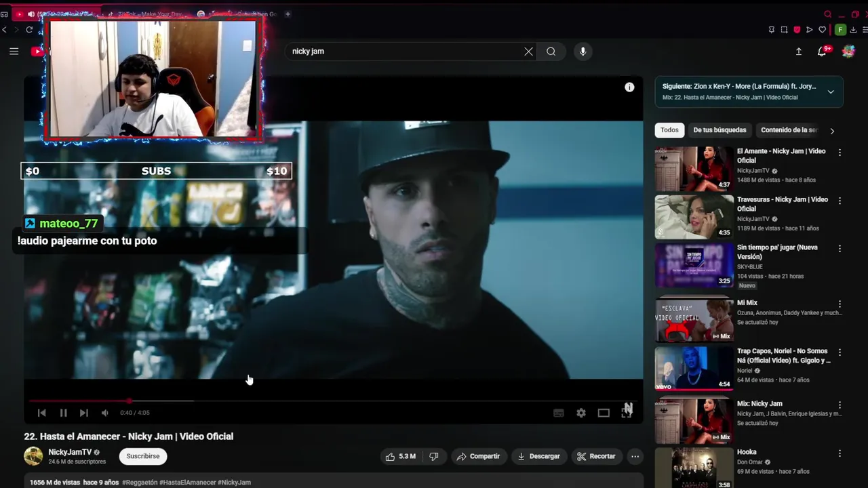Open options for Sin tiempo pa' jugar
Screen dimensions: 868x488
[x=840, y=249]
